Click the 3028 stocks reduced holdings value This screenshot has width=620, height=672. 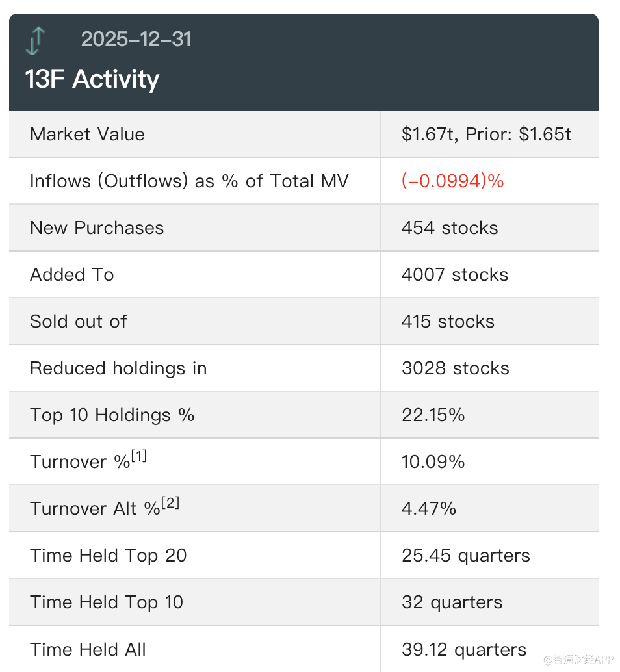[455, 368]
